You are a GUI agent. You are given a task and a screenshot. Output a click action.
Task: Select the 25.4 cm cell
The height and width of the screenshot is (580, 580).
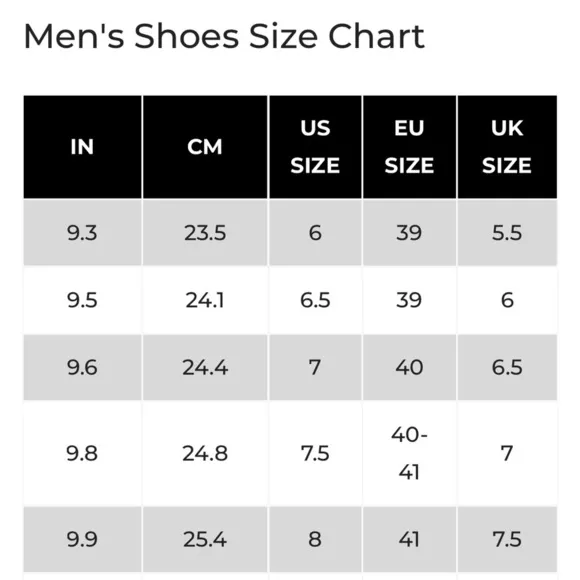[x=205, y=539]
